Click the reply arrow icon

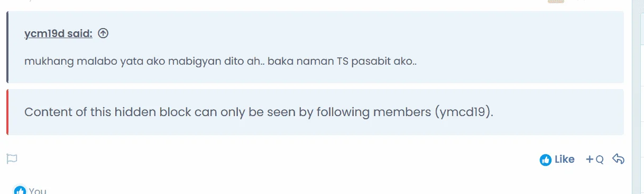(x=618, y=159)
